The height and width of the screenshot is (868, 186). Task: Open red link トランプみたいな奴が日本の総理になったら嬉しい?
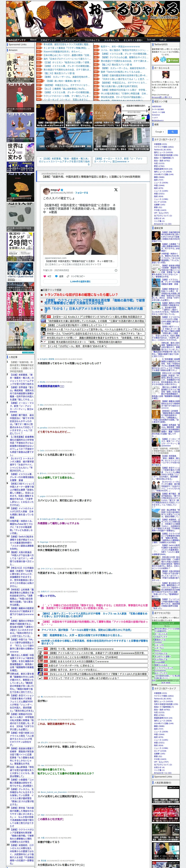pos(81,295)
